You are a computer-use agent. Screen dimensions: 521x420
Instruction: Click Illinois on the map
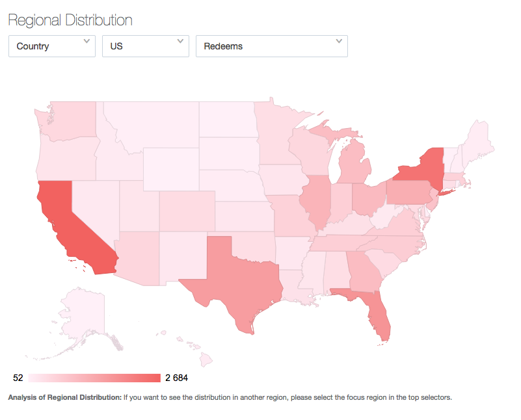315,200
